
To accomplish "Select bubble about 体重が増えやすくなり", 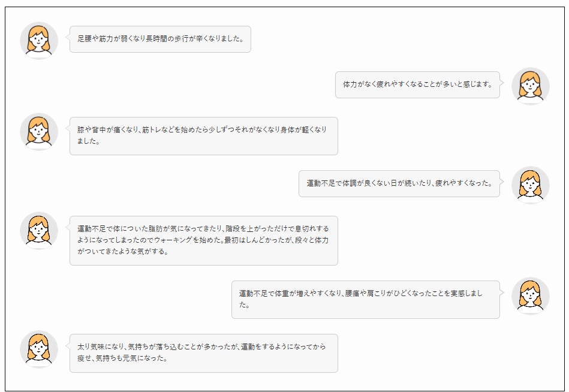I will point(365,299).
